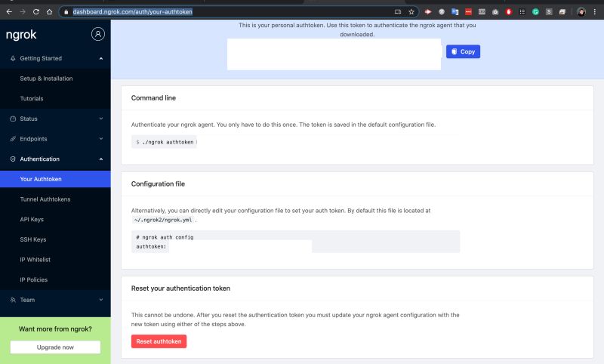This screenshot has width=604, height=364.
Task: Open Chrome profile avatar
Action: 581,12
